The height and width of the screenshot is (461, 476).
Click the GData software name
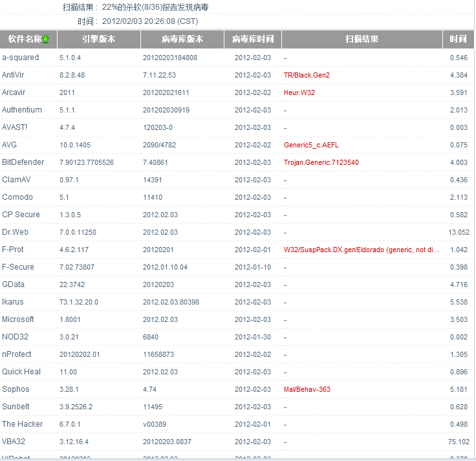[13, 284]
